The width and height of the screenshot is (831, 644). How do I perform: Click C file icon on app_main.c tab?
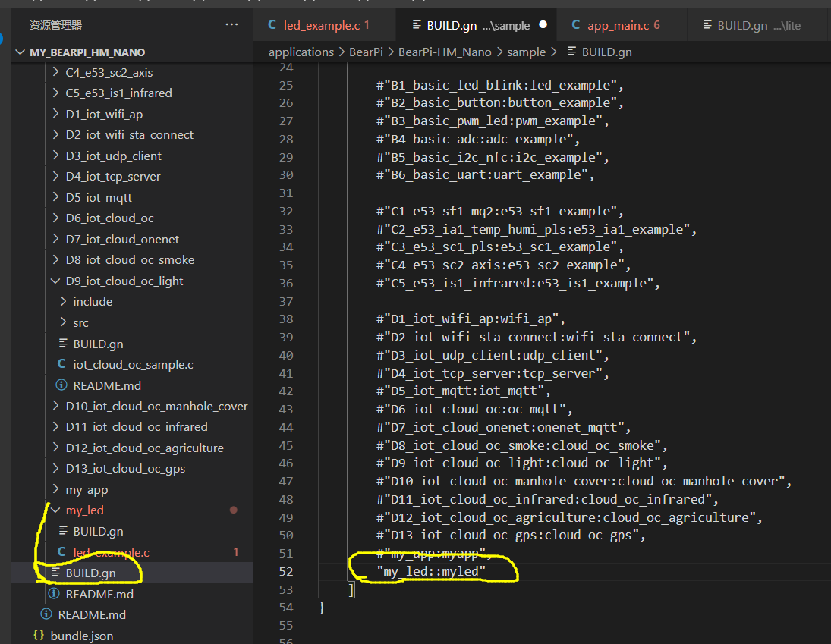coord(575,24)
